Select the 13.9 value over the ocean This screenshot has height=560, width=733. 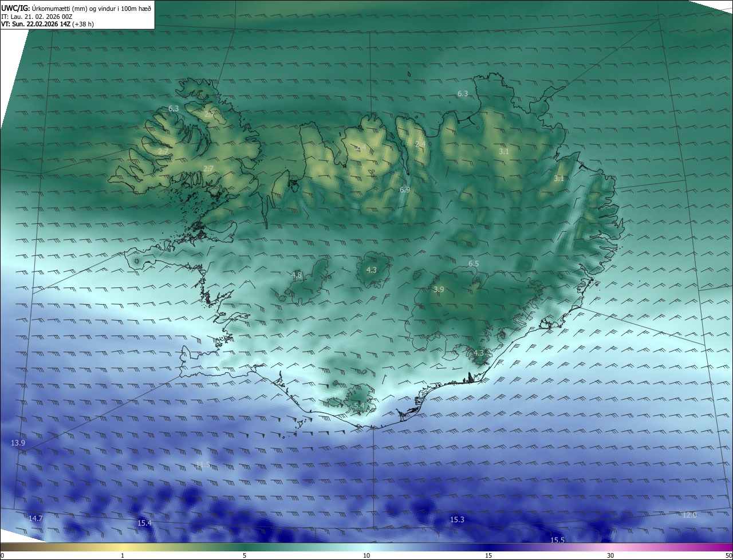click(x=18, y=443)
